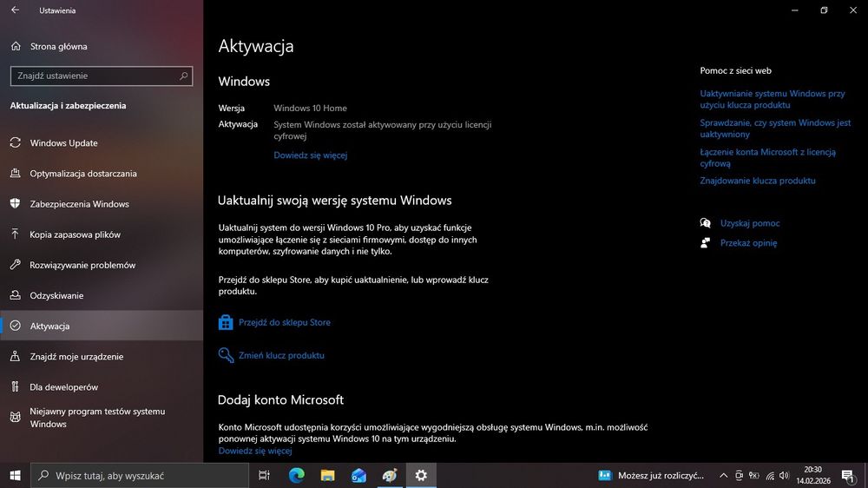Open the clock showing 20:30 14.02.2026

(813, 475)
